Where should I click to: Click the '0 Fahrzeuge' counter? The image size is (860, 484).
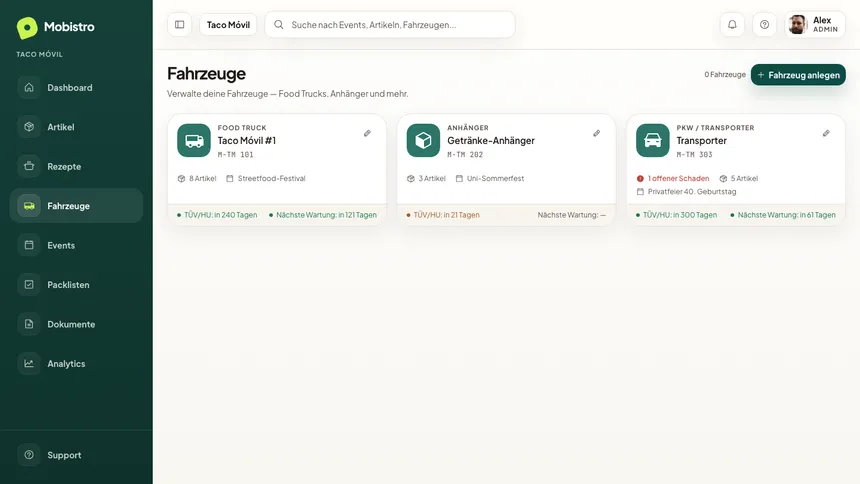(725, 75)
